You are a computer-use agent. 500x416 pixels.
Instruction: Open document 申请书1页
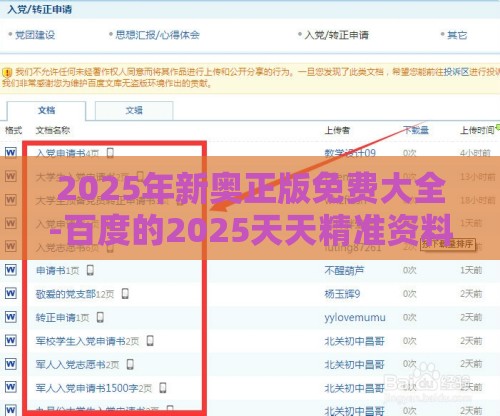[57, 270]
